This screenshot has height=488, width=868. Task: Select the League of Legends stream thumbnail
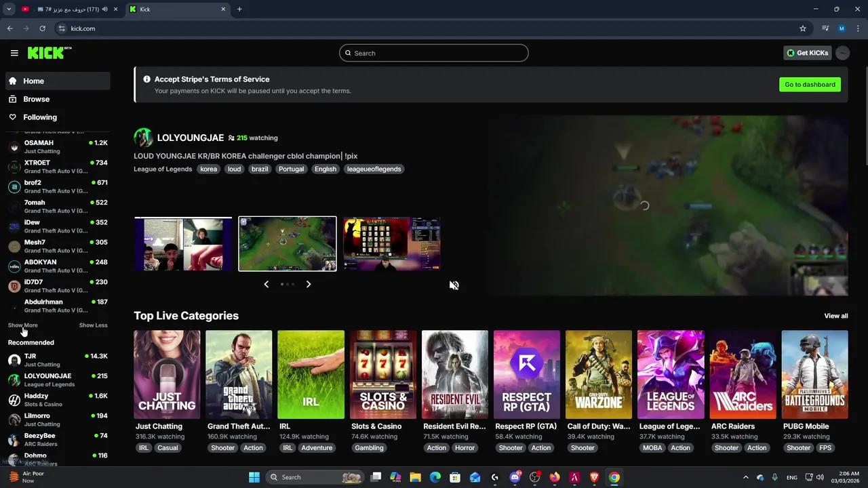288,244
